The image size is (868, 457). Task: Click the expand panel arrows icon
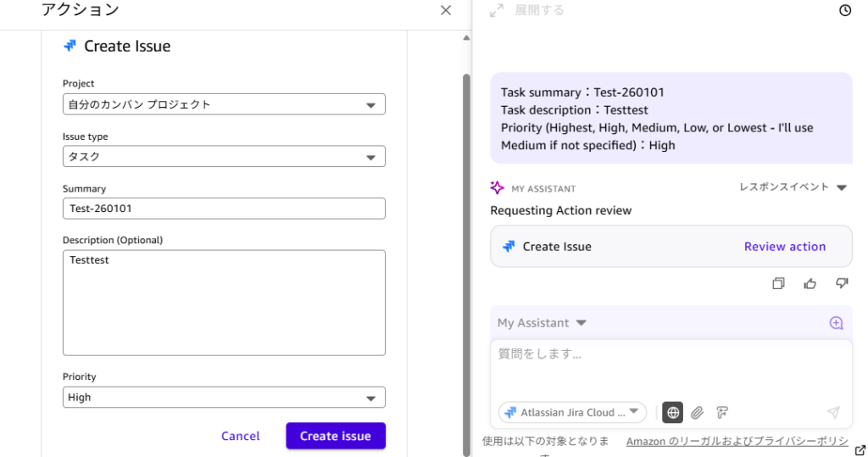click(497, 11)
